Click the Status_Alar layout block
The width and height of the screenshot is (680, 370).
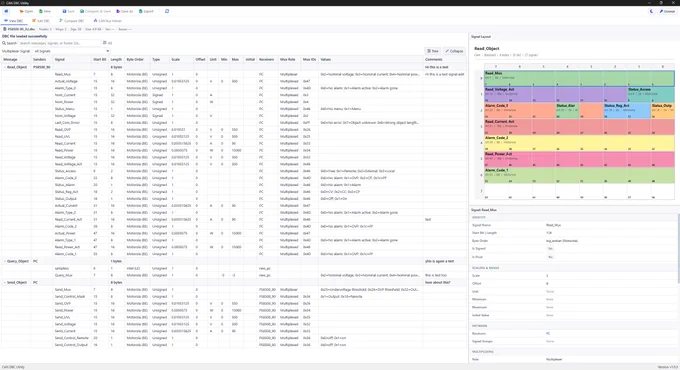(567, 111)
